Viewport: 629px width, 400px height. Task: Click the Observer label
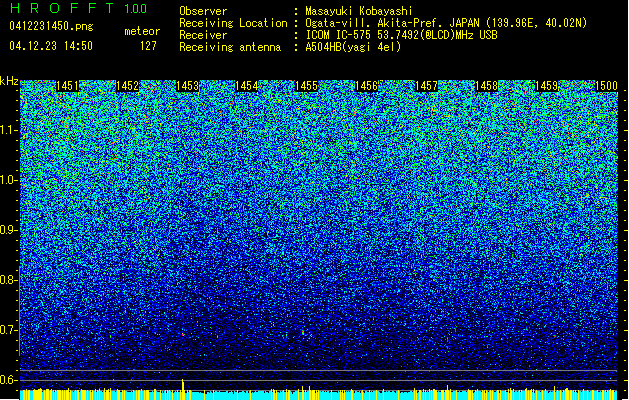pyautogui.click(x=203, y=11)
